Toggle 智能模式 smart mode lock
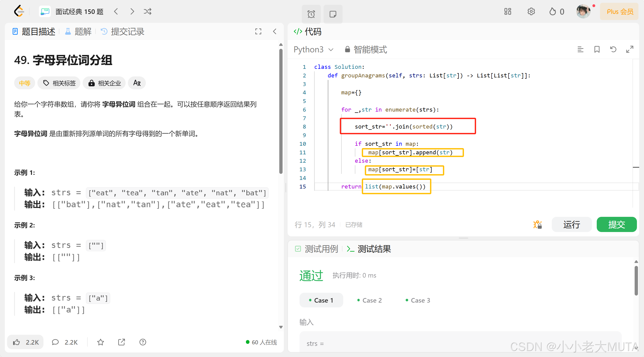644x357 pixels. coord(366,49)
